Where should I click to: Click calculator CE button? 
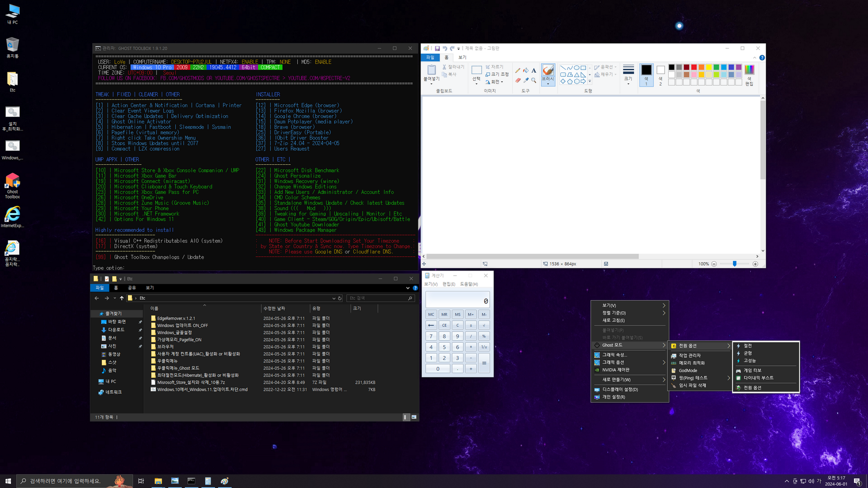(444, 325)
